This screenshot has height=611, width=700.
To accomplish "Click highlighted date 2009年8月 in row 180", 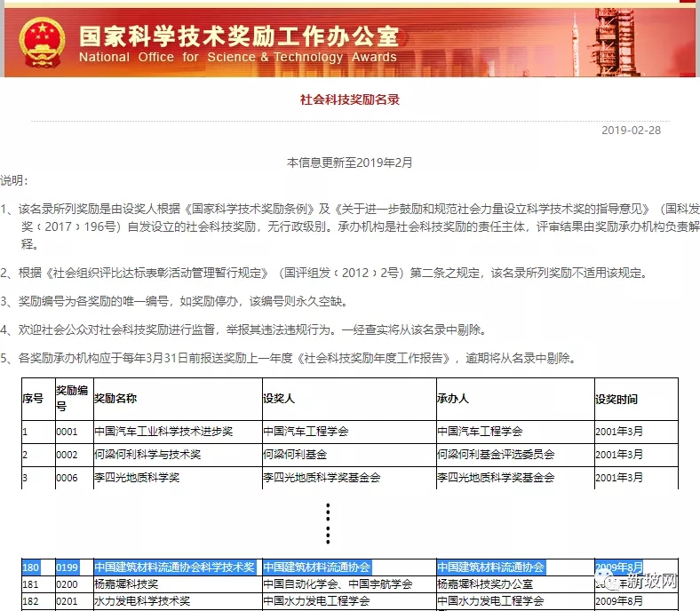I will click(x=619, y=567).
